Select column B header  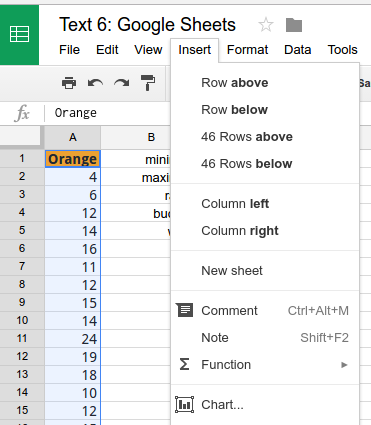136,137
